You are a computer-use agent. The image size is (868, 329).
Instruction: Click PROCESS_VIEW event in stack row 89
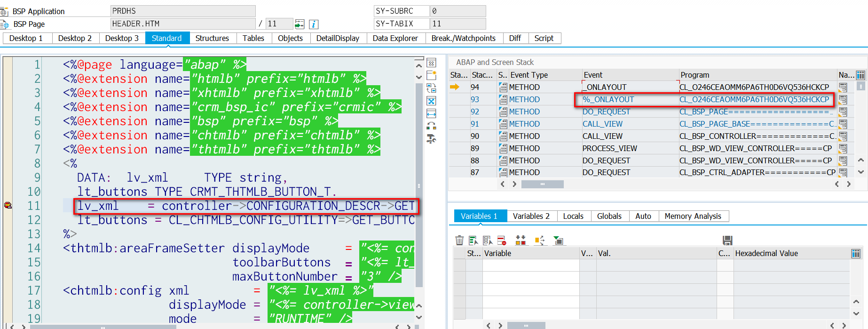point(610,148)
